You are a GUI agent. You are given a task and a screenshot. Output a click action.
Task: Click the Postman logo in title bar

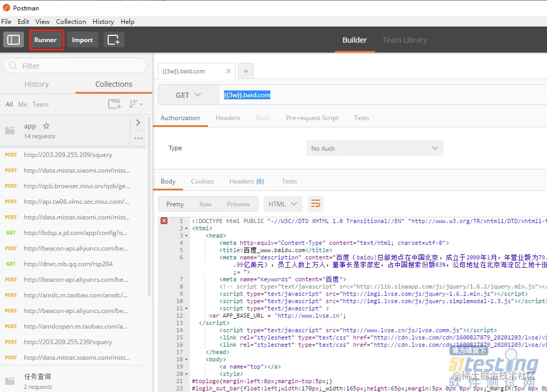pos(6,8)
